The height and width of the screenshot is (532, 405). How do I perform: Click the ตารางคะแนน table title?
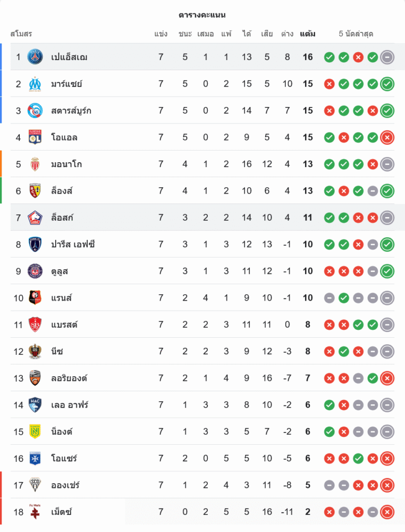tap(202, 15)
